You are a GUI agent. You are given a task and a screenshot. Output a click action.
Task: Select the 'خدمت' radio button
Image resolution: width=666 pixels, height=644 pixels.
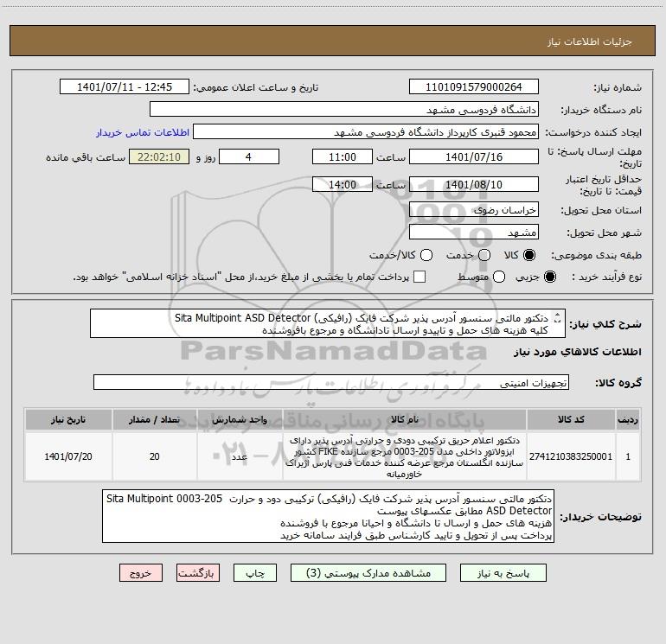(484, 255)
